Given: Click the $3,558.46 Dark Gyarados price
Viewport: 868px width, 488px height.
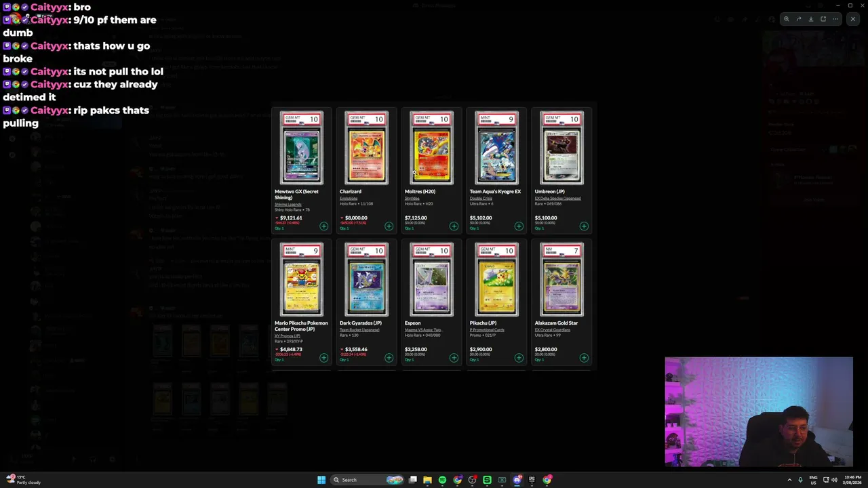Looking at the screenshot, I should coord(356,350).
